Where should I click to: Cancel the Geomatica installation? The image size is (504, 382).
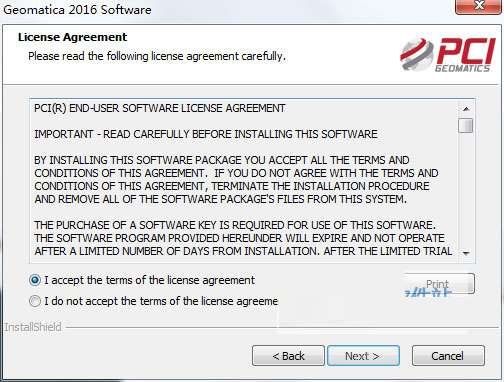click(x=448, y=356)
